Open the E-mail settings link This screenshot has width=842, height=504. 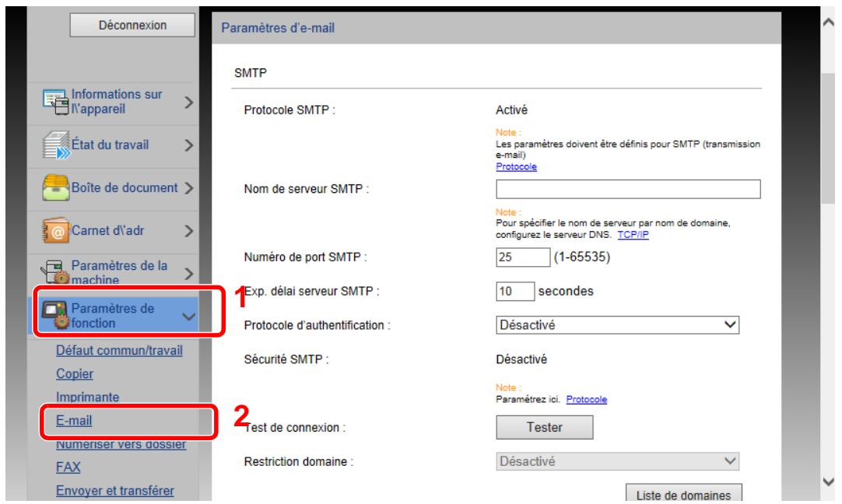[74, 421]
